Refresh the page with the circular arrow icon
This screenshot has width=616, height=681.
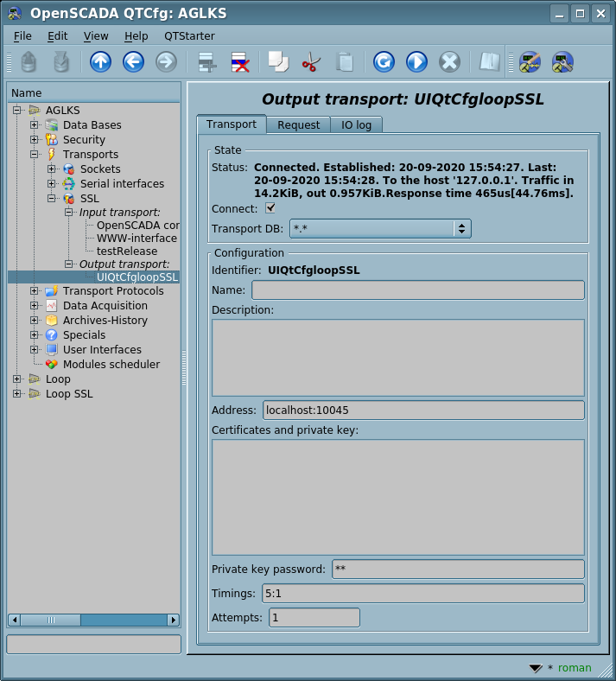click(384, 61)
